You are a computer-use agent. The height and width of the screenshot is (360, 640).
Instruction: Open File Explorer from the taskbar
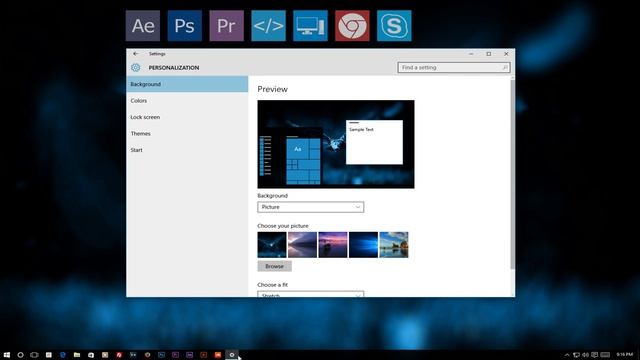[77, 355]
